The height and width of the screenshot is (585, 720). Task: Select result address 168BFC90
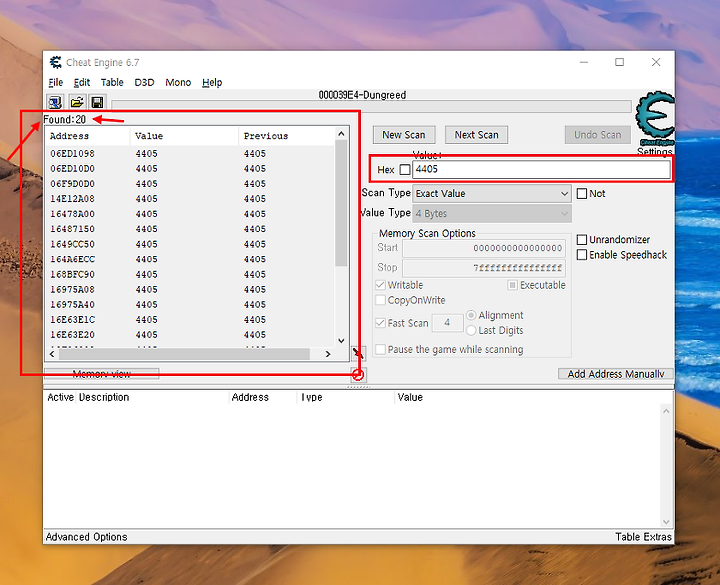[x=72, y=274]
